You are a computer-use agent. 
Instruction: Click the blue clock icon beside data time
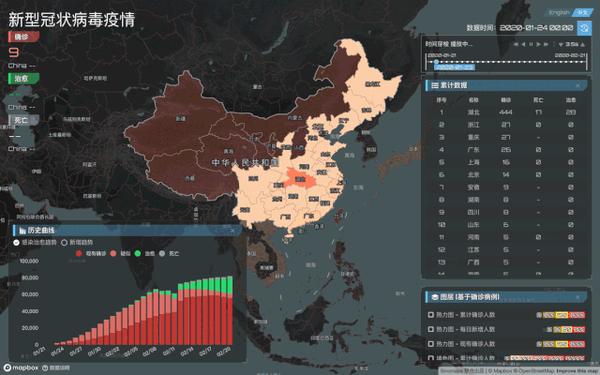584,28
